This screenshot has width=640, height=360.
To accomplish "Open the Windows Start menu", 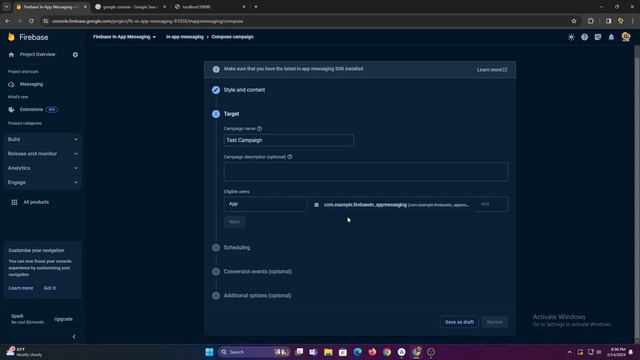I will [x=209, y=352].
